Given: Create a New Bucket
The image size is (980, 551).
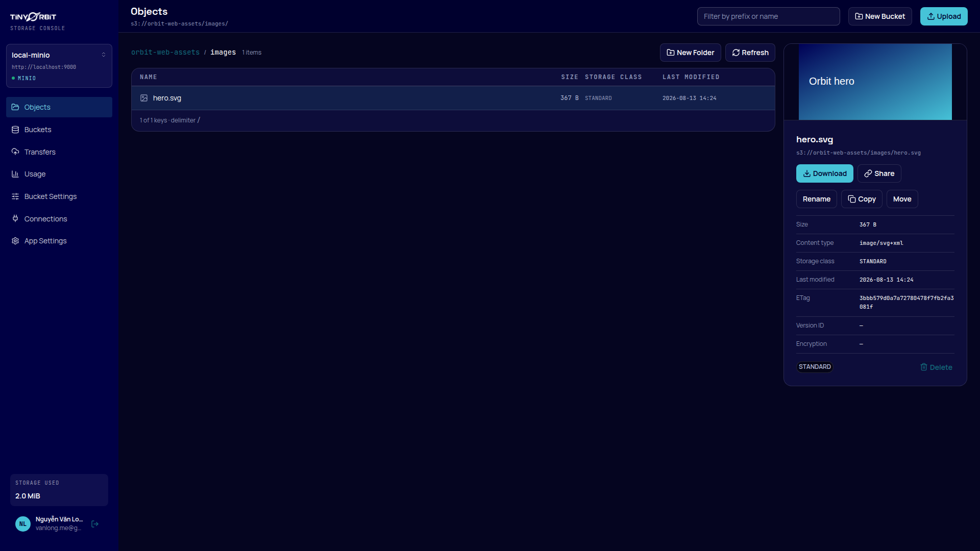Looking at the screenshot, I should click(880, 16).
